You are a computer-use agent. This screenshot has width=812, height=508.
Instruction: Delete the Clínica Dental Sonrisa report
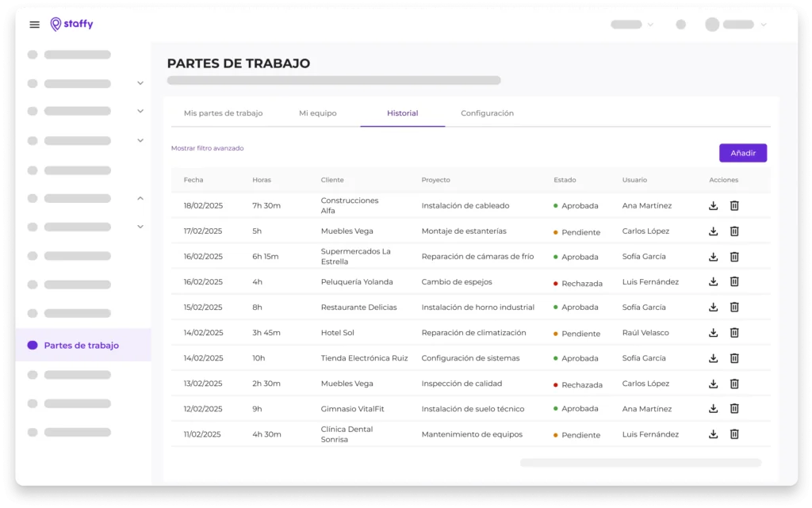[x=734, y=434]
